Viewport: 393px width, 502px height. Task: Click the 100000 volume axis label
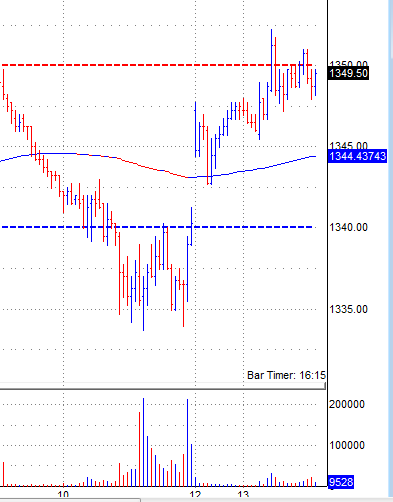[347, 445]
